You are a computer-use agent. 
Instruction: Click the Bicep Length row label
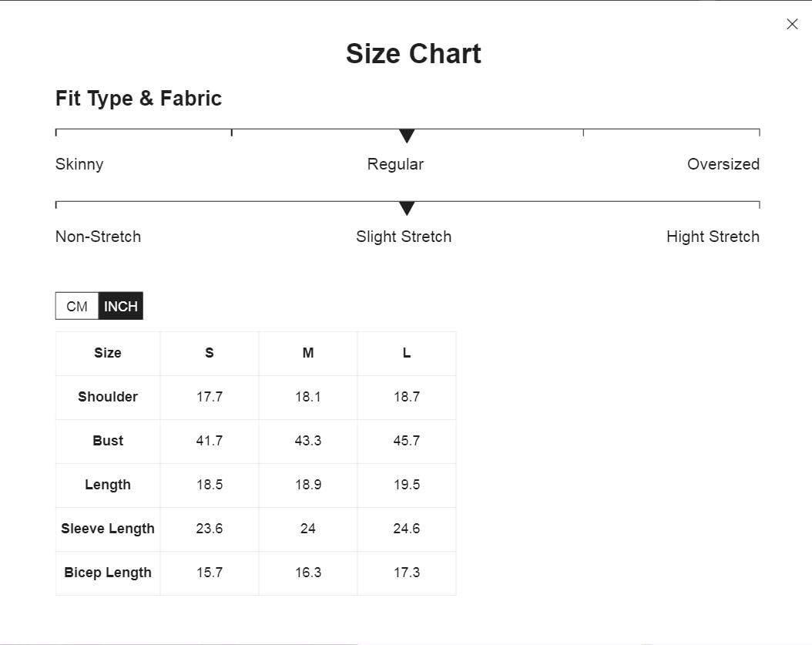[x=108, y=573]
